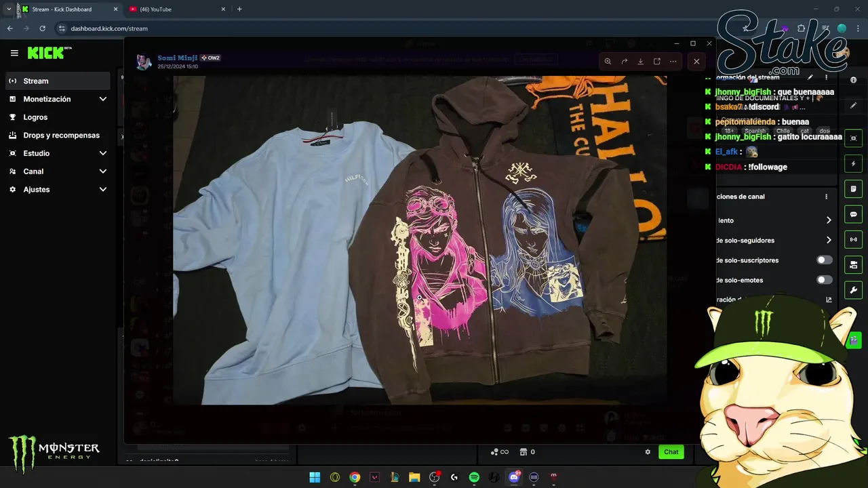
Task: Click the pop-out icon below solo-emotes
Action: coord(829,300)
